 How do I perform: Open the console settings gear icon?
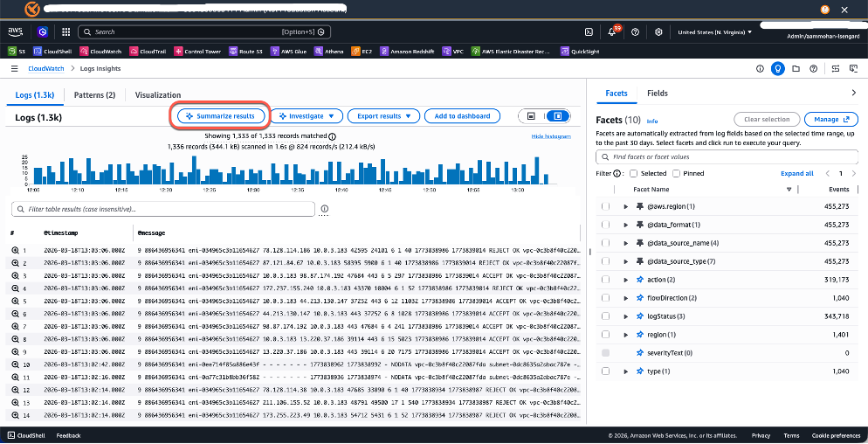(658, 32)
